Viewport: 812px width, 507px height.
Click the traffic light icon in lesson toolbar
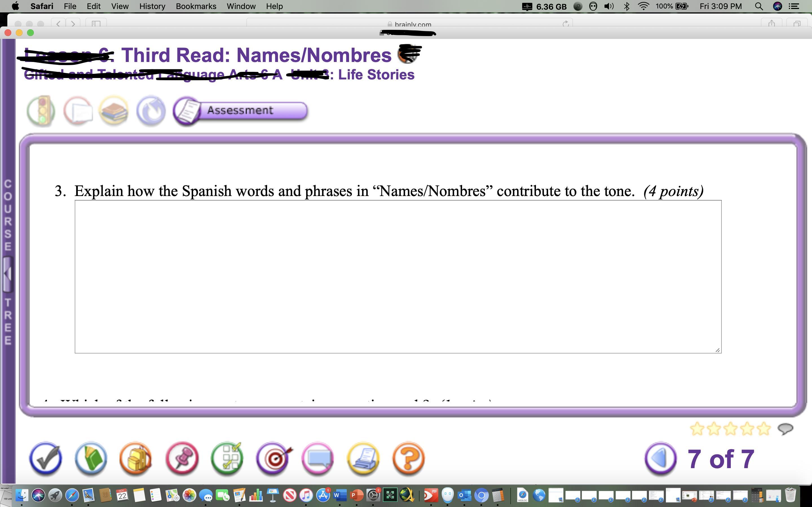pos(41,111)
